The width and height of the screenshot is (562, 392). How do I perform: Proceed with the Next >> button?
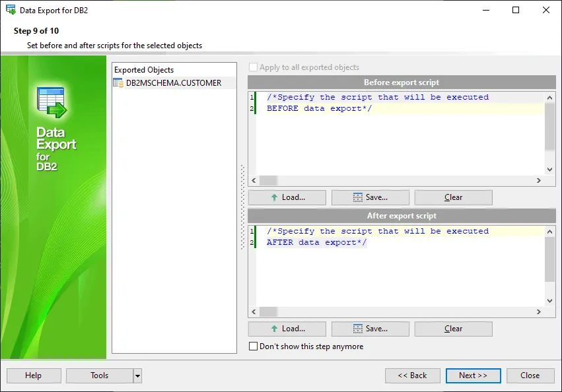[473, 376]
